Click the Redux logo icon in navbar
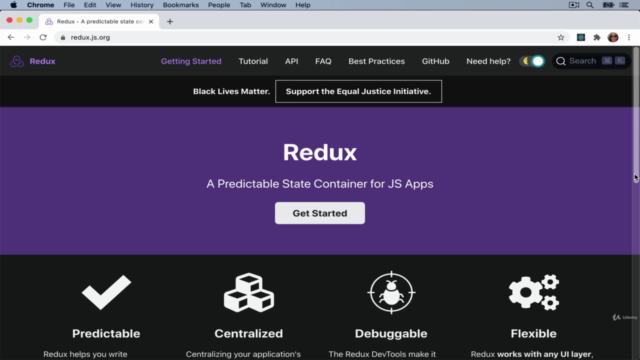The height and width of the screenshot is (360, 640). pos(17,61)
